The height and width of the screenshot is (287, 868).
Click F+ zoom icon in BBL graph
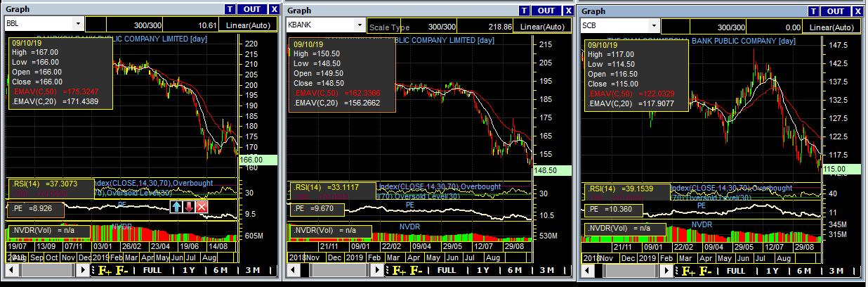click(x=105, y=270)
